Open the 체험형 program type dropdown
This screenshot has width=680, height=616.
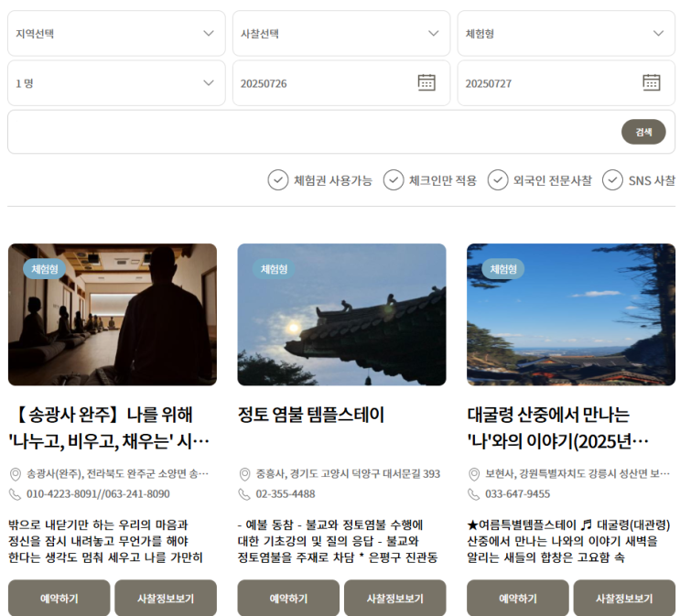[x=567, y=33]
